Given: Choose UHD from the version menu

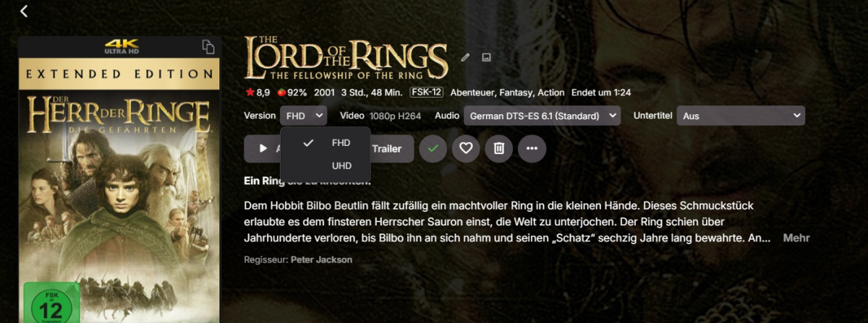Looking at the screenshot, I should coord(341,166).
